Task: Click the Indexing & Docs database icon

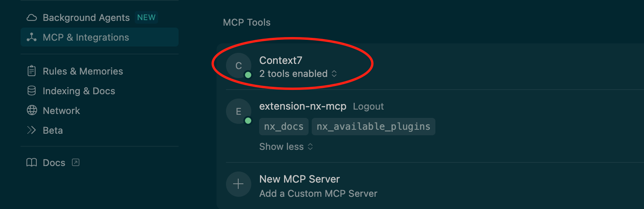Action: click(32, 91)
